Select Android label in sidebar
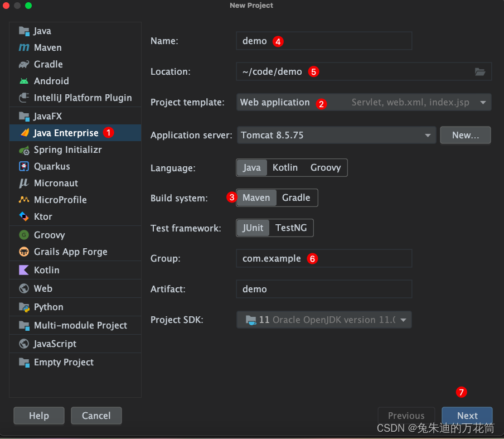Viewport: 504px width, 439px height. pos(51,81)
